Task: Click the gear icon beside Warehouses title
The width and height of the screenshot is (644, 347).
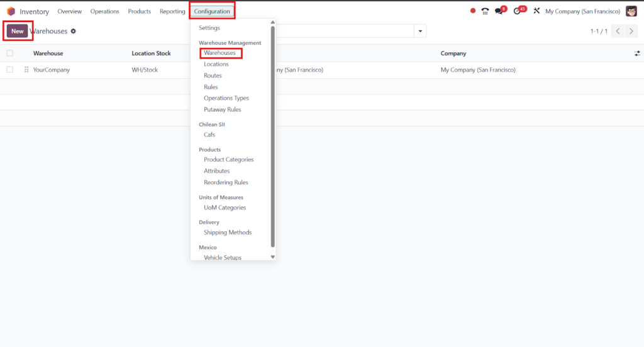Action: tap(73, 31)
